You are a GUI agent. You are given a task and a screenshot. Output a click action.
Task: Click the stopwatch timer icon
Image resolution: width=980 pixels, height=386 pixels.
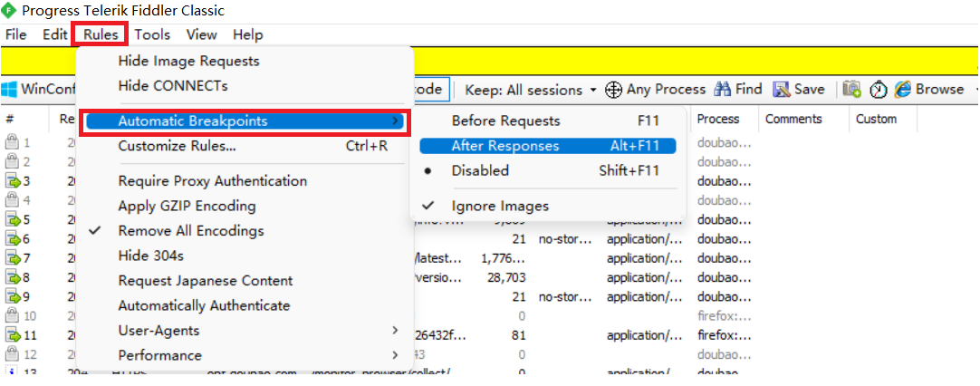(879, 90)
